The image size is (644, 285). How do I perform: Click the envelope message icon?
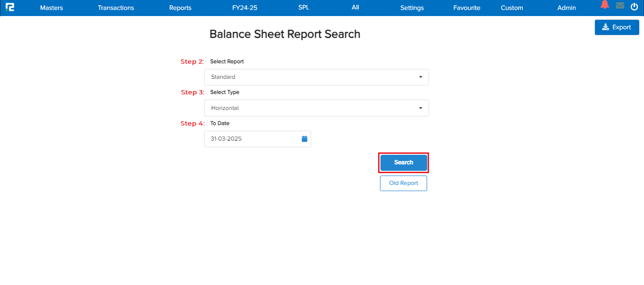point(619,6)
